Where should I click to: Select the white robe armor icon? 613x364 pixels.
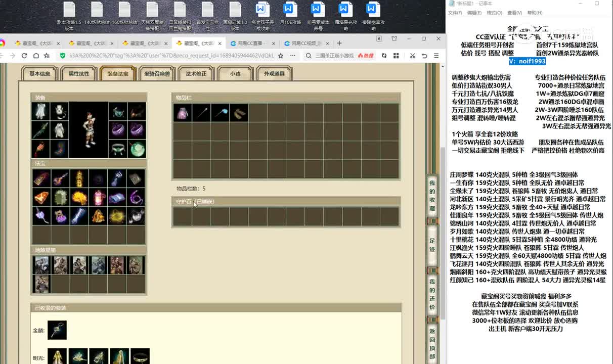click(x=59, y=130)
